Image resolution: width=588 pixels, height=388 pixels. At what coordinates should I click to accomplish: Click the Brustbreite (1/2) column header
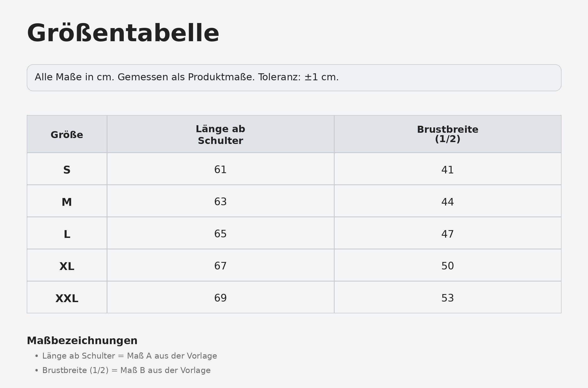pos(448,134)
